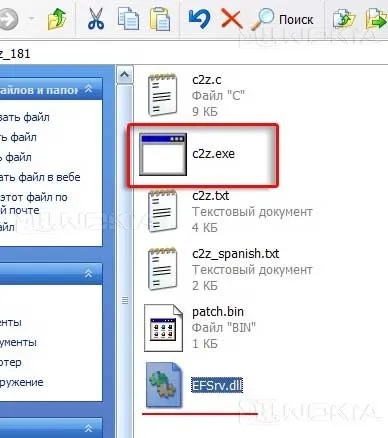This screenshot has width=388, height=438.
Task: Click the c2z.txt file name
Action: [x=211, y=196]
